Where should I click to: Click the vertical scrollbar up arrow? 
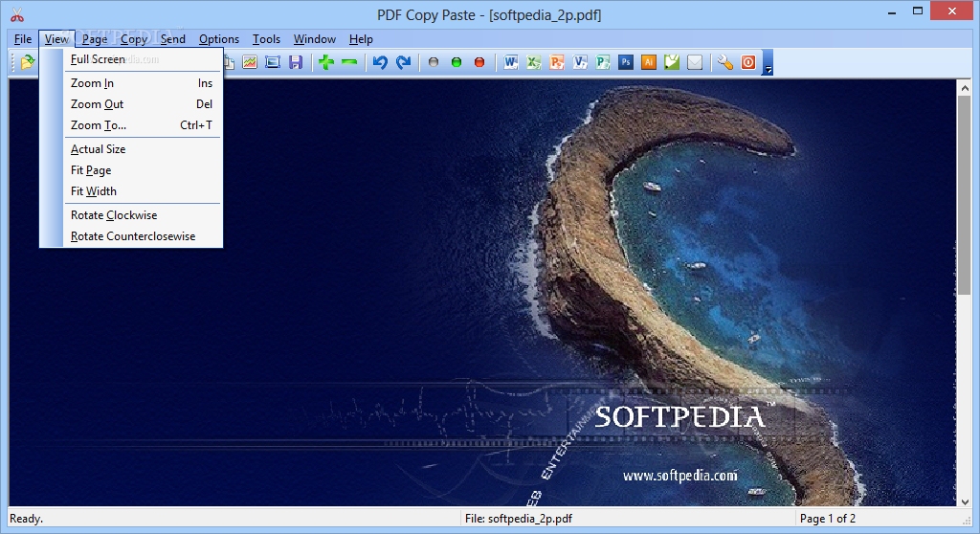(965, 88)
